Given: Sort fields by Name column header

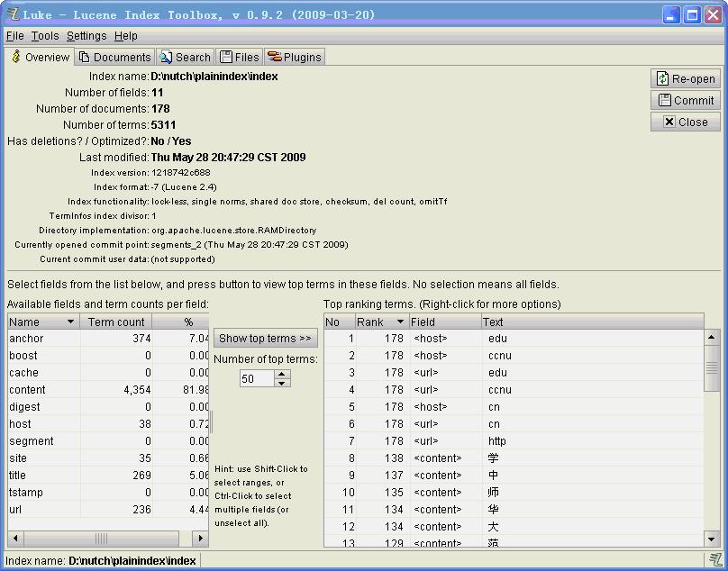Looking at the screenshot, I should coord(43,322).
